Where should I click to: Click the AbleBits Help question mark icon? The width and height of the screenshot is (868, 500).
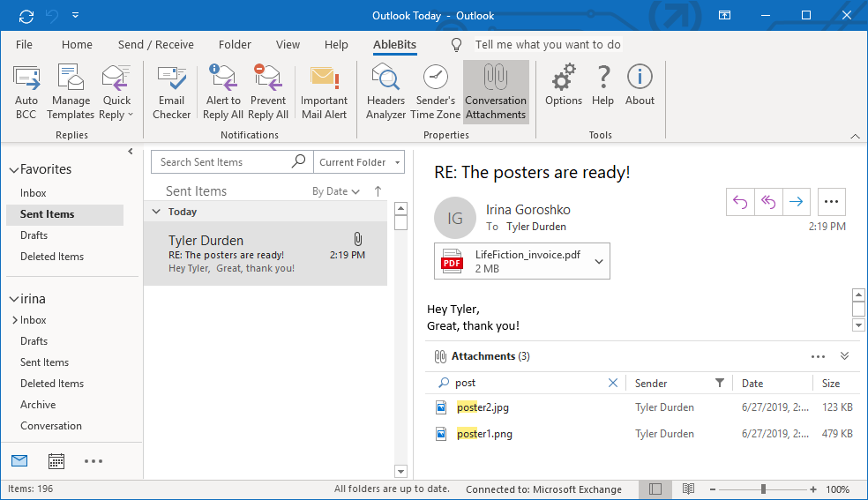602,86
